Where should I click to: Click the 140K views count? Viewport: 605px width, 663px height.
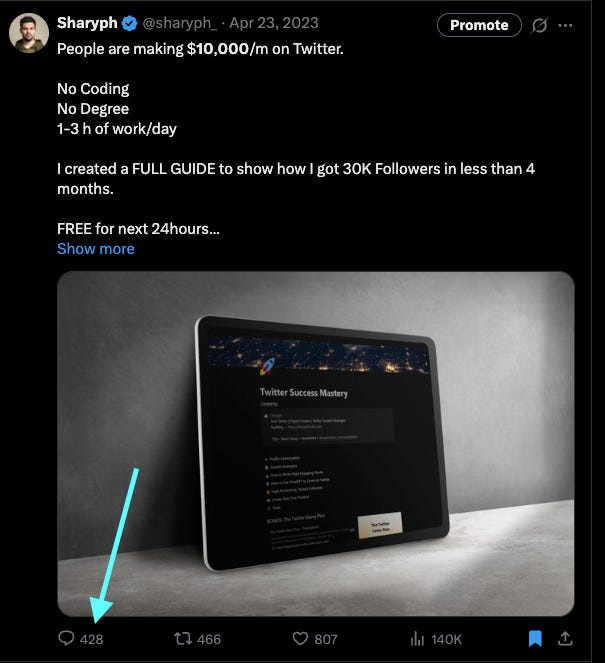[x=446, y=639]
